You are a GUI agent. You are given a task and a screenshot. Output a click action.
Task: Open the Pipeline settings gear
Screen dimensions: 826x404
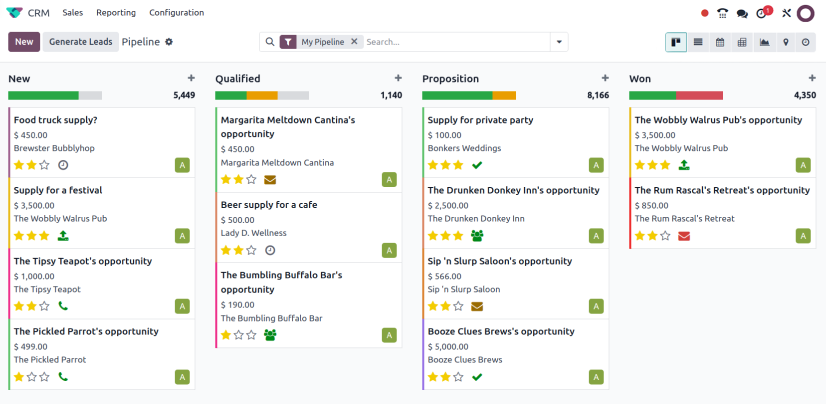169,42
